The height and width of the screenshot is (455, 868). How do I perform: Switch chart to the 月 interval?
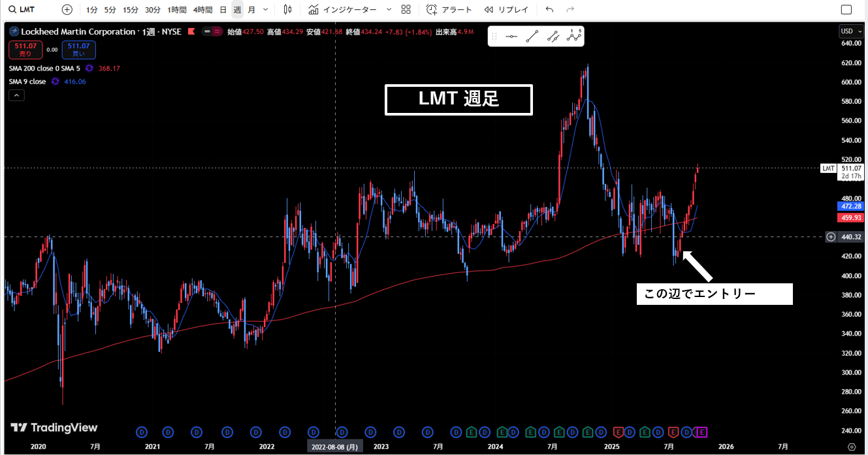click(251, 10)
